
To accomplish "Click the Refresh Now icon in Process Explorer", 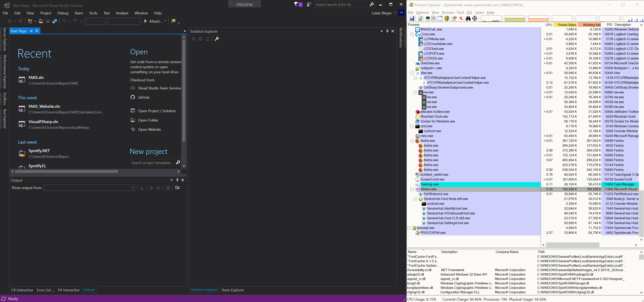I will pyautogui.click(x=420, y=19).
